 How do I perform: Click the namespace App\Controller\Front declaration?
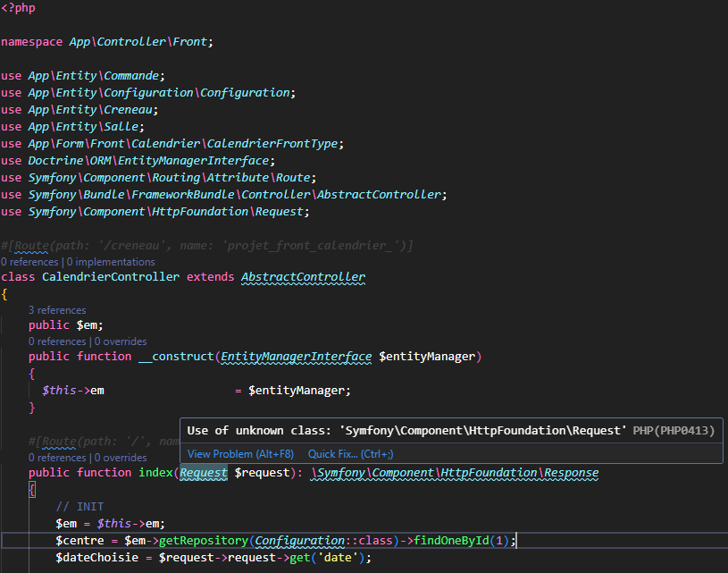(107, 42)
